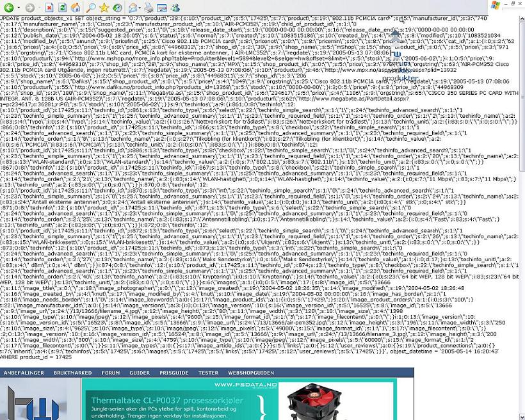Go back with the green Back arrow
Screen dimensions: 525x420
point(9,8)
